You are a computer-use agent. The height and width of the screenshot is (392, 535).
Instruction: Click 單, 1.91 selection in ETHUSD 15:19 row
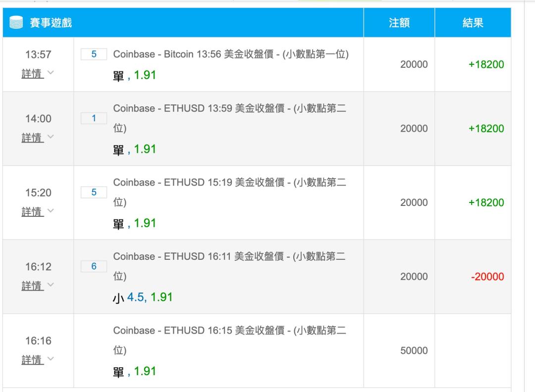[134, 223]
